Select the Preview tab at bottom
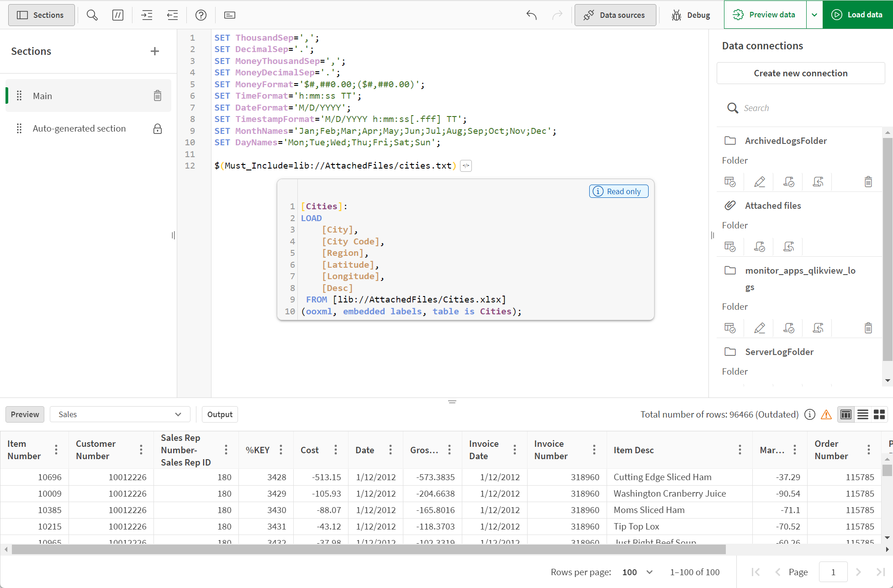This screenshot has width=893, height=588. 25,414
